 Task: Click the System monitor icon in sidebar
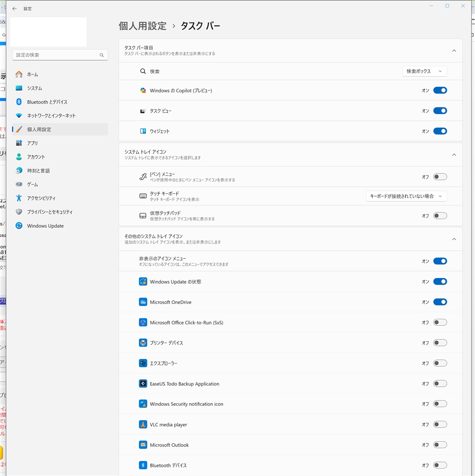pos(19,88)
